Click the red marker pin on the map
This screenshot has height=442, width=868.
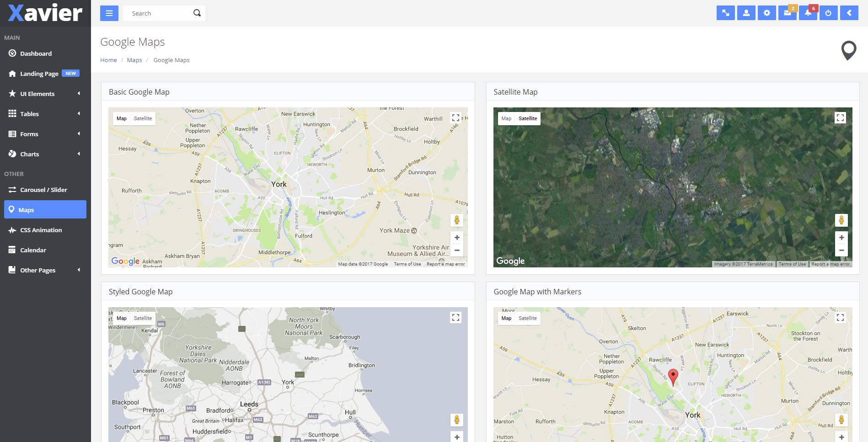pyautogui.click(x=673, y=378)
